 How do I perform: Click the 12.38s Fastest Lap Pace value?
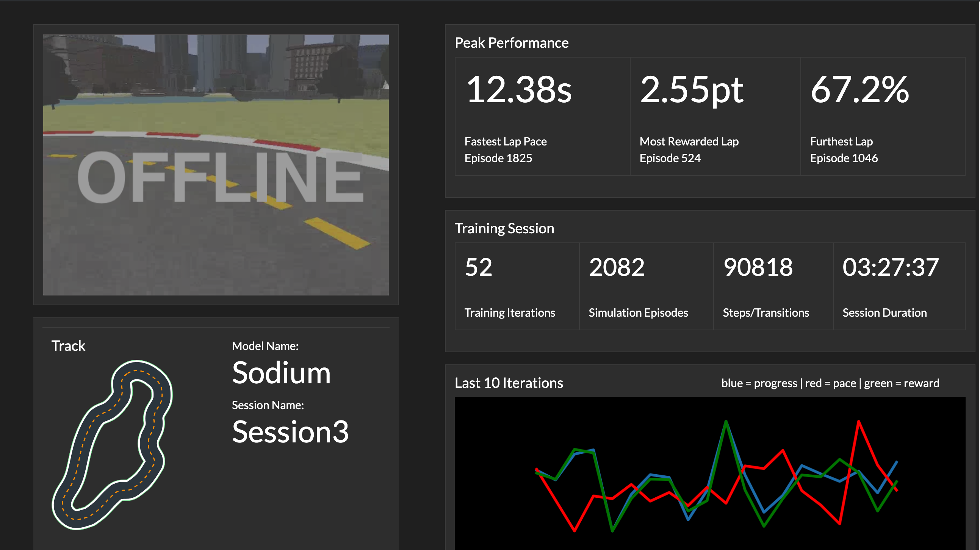coord(518,90)
